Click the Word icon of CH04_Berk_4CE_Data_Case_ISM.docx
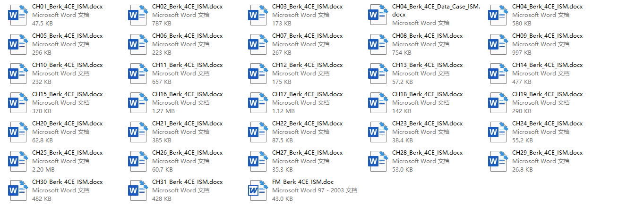Image resolution: width=644 pixels, height=223 pixels. pos(378,15)
